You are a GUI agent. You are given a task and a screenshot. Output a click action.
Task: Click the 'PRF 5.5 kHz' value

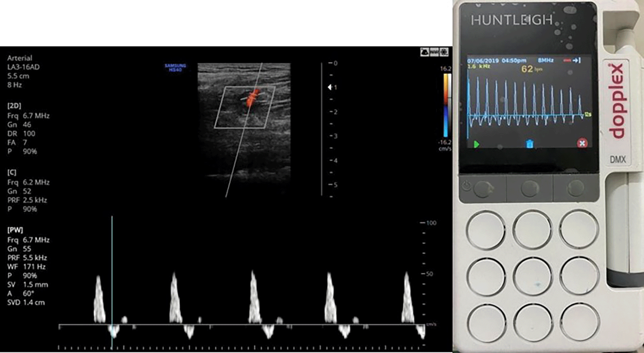pos(27,258)
